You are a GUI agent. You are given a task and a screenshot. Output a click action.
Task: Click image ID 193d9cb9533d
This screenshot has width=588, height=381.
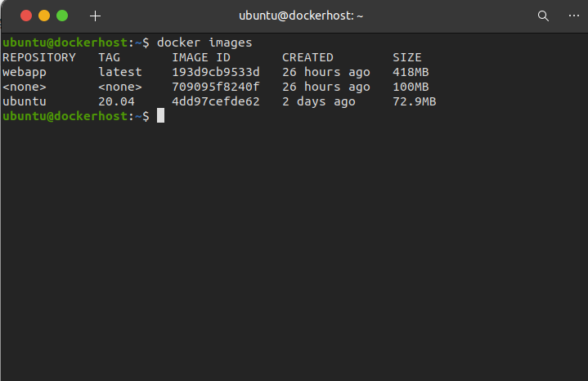[x=216, y=72]
